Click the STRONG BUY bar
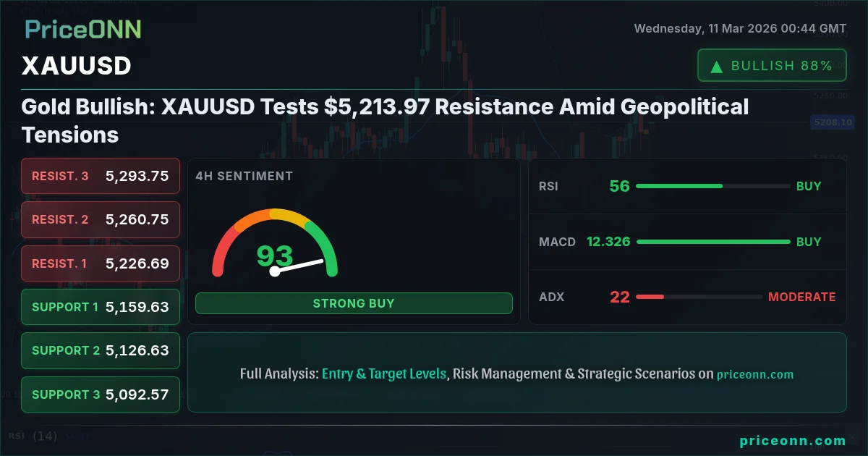This screenshot has width=868, height=456. (354, 303)
